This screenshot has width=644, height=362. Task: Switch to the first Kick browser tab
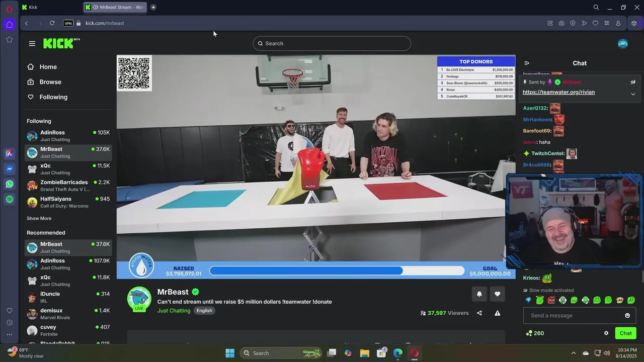(50, 7)
